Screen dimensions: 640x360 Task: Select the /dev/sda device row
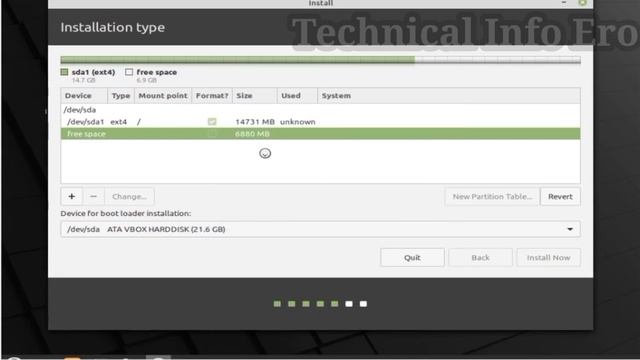pyautogui.click(x=320, y=110)
